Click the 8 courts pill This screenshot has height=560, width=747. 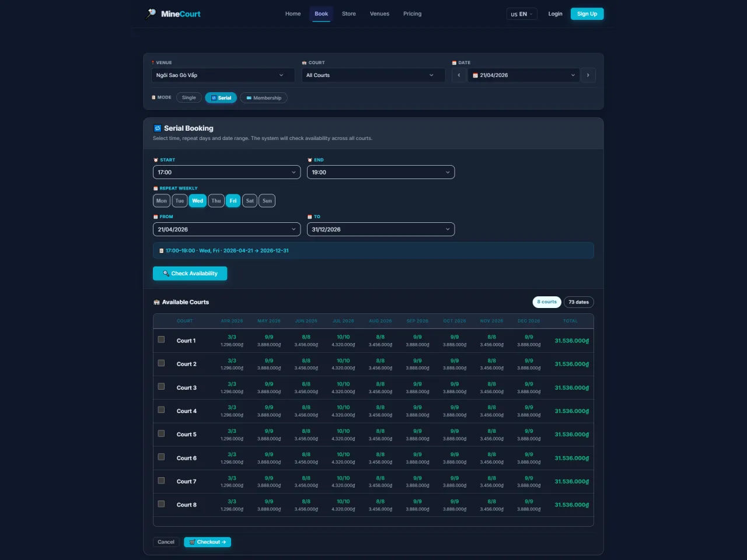[547, 302]
